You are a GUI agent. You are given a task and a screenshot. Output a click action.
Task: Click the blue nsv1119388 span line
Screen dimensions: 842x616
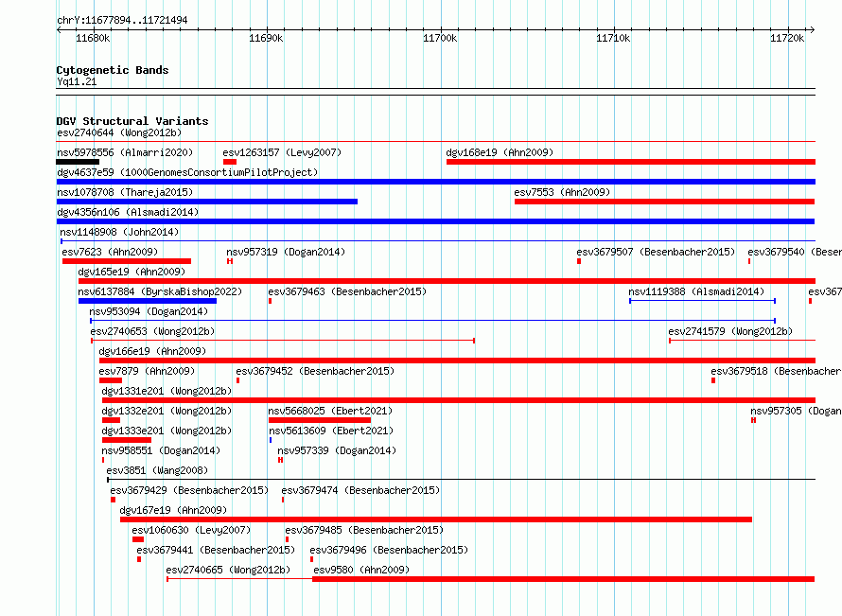pyautogui.click(x=702, y=301)
